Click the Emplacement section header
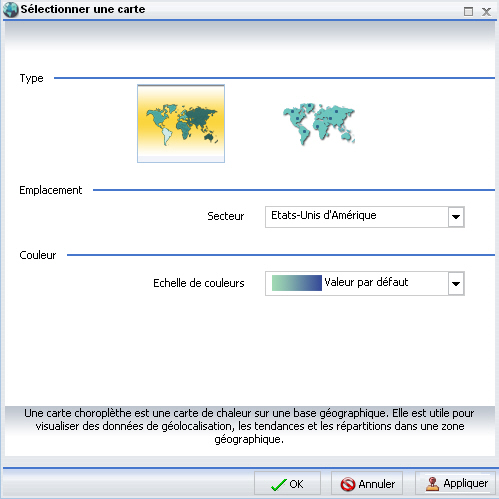This screenshot has height=499, width=499. click(x=51, y=190)
